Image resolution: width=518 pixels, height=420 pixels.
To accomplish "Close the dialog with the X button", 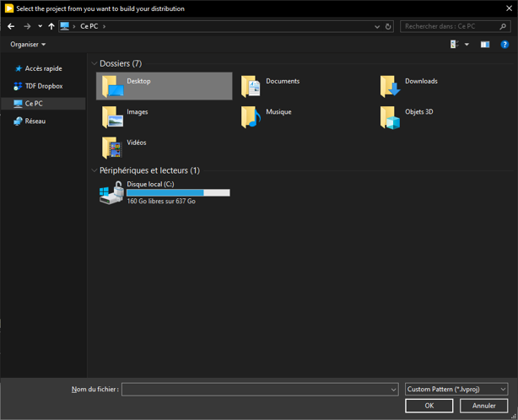I will click(x=509, y=8).
